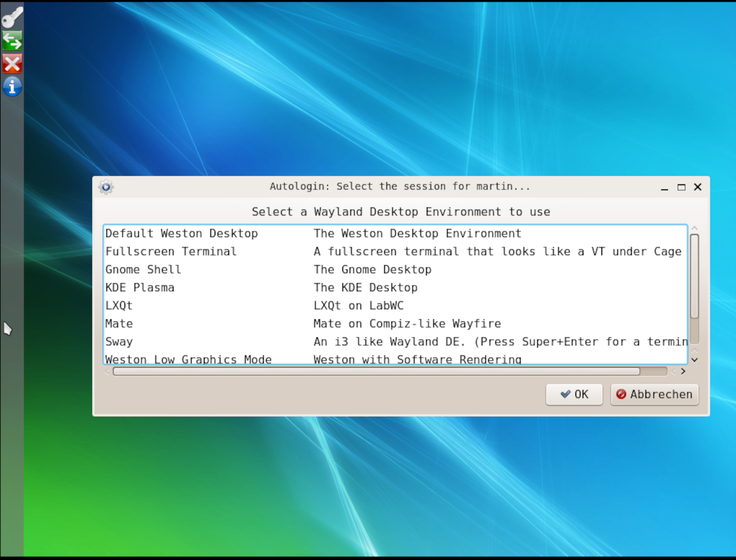This screenshot has height=560, width=736.
Task: Select Default Weston Desktop session
Action: [x=181, y=234]
